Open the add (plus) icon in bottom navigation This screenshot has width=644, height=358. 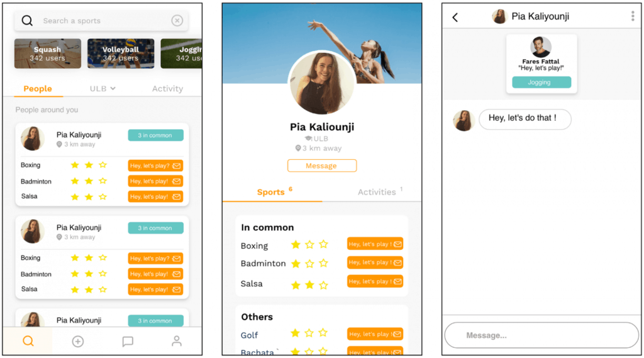point(78,341)
